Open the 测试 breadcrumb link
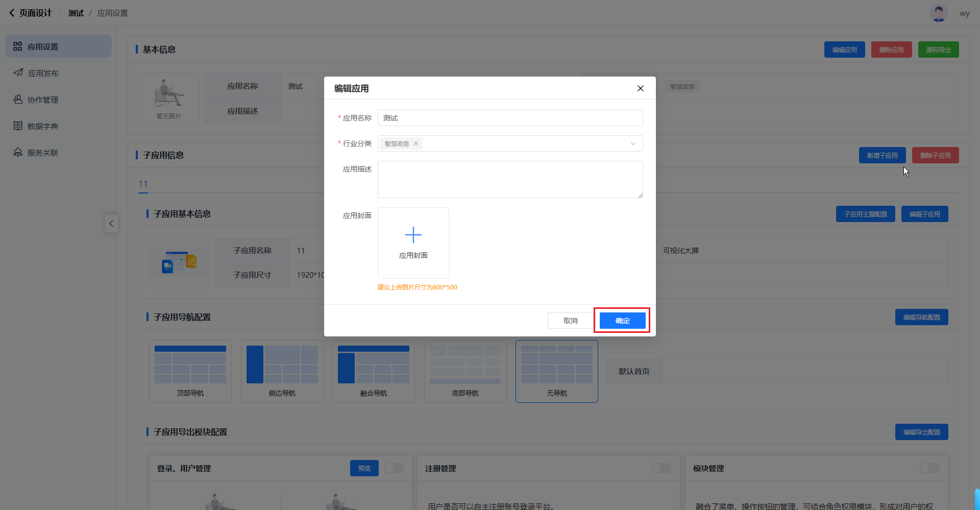Image resolution: width=980 pixels, height=510 pixels. click(76, 13)
